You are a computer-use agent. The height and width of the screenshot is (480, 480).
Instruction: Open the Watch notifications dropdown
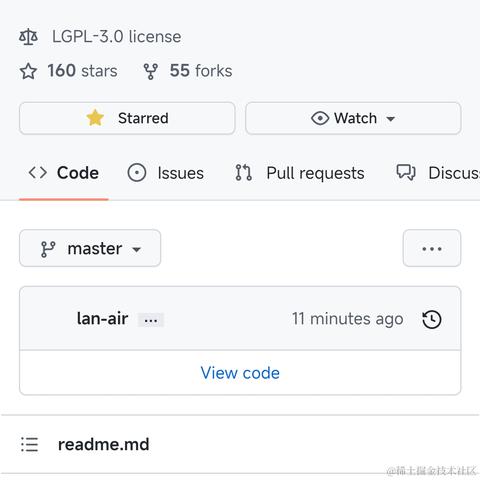(x=353, y=118)
